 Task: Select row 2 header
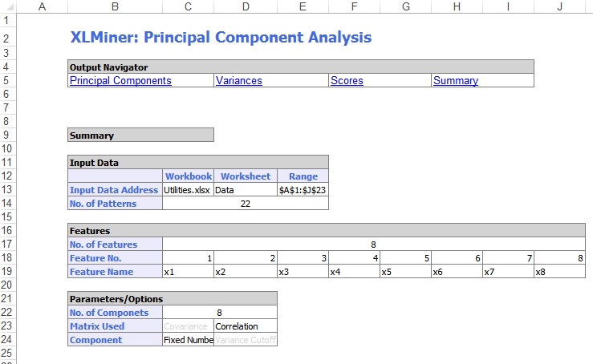point(6,38)
